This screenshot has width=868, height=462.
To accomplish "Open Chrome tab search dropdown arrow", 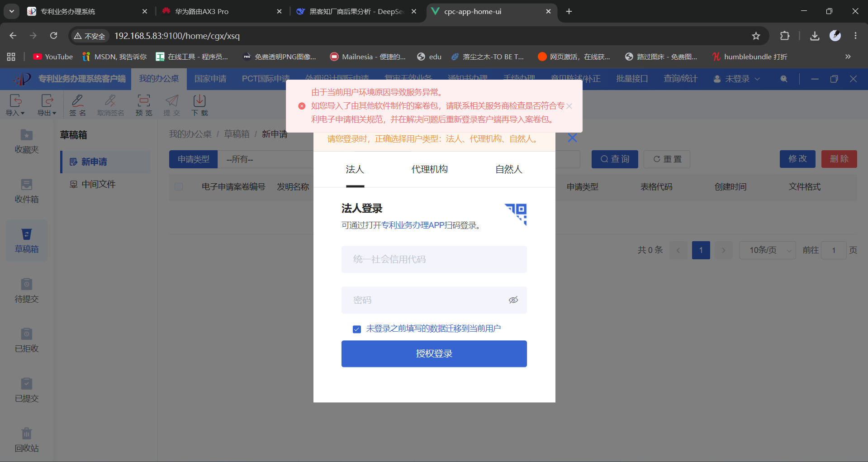I will [x=12, y=11].
